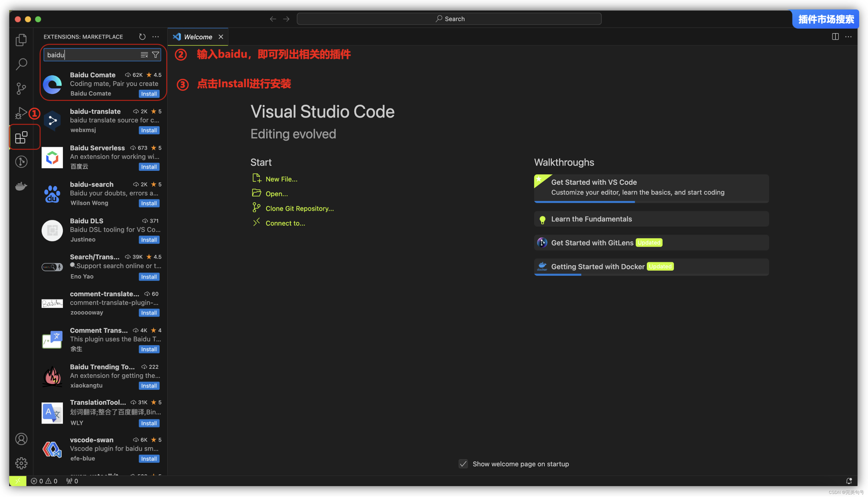This screenshot has width=868, height=497.
Task: Open the GitLens view in activity bar
Action: (21, 161)
